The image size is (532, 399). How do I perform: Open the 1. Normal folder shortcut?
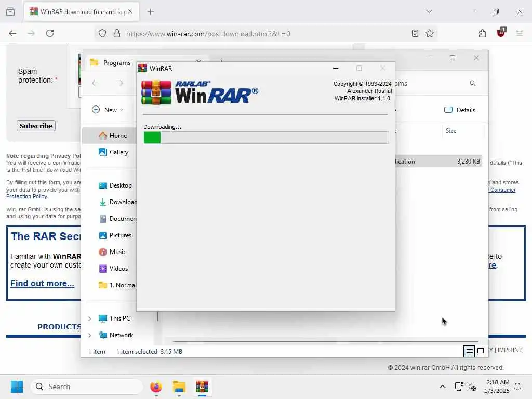coord(117,285)
